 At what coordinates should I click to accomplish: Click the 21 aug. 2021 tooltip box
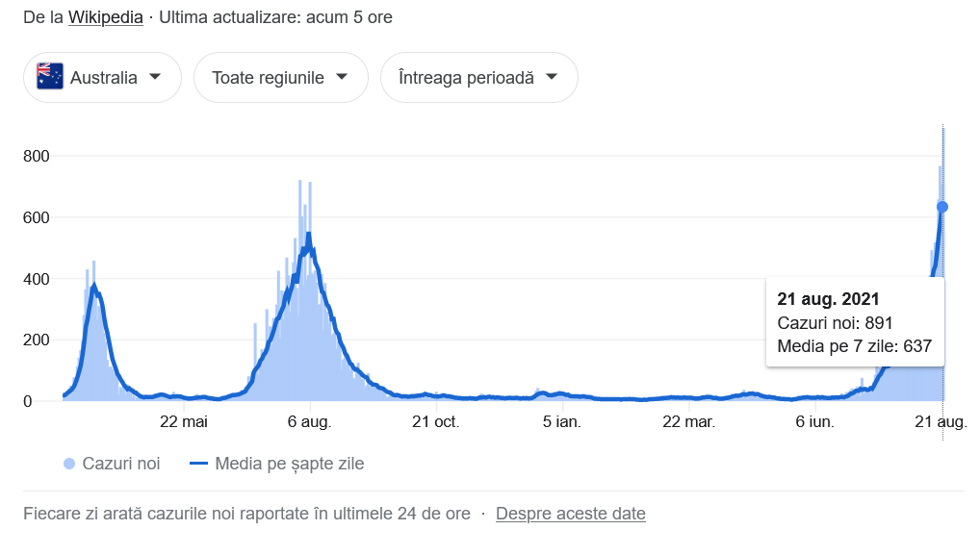tap(855, 322)
